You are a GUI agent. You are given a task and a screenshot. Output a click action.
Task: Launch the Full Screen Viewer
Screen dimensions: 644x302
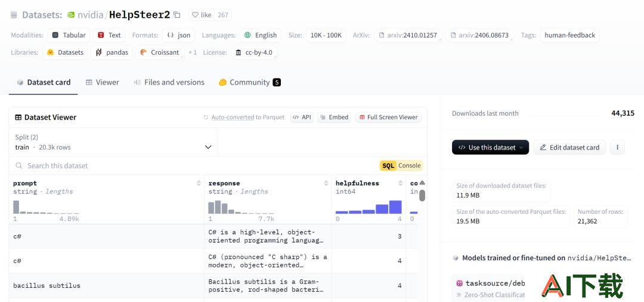pos(389,117)
